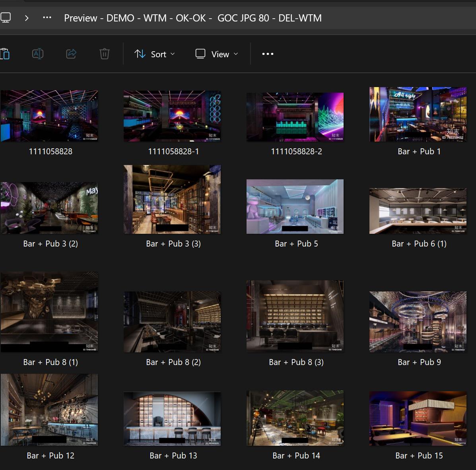The width and height of the screenshot is (476, 470).
Task: Click the file name label "1111058828-2"
Action: click(297, 151)
